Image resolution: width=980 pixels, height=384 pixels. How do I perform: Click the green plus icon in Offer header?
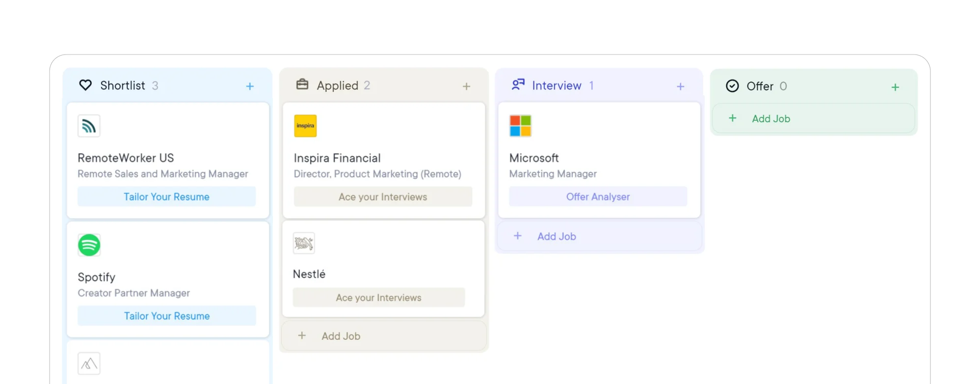pos(895,87)
